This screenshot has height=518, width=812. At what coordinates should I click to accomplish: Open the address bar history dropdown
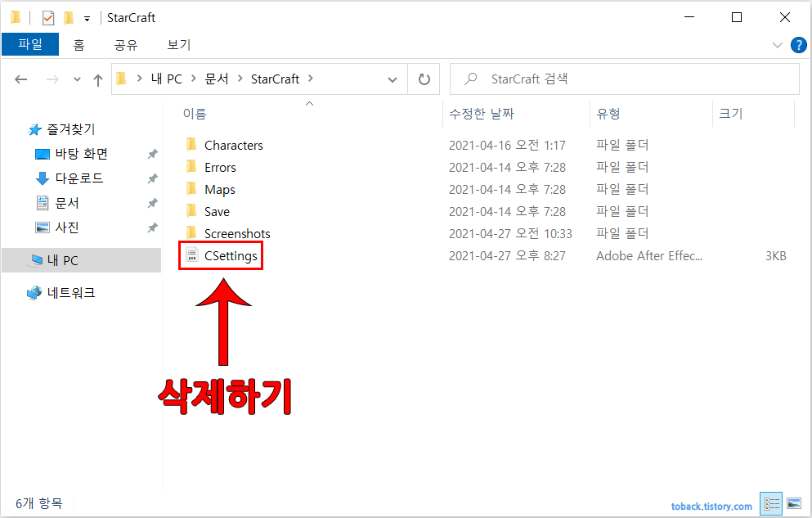[x=393, y=79]
